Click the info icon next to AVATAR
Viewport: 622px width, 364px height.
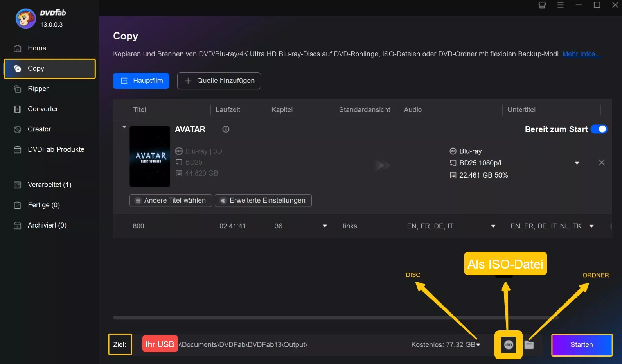(226, 129)
